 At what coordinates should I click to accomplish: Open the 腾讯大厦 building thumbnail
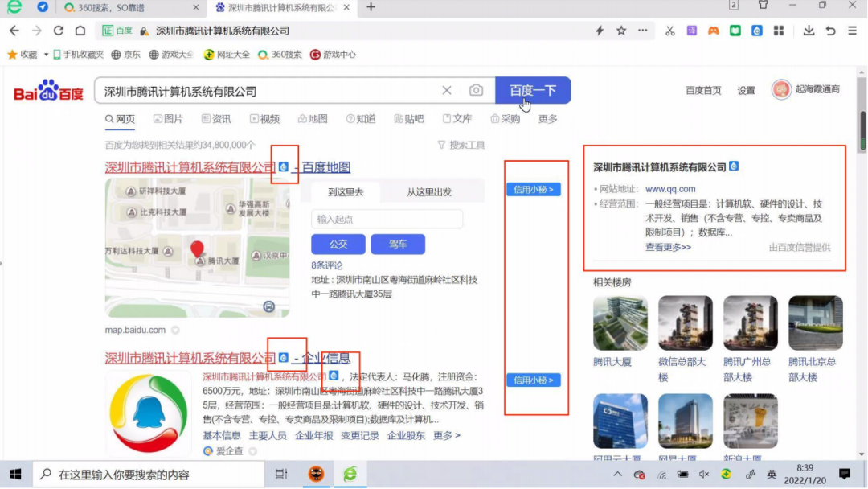(x=620, y=323)
